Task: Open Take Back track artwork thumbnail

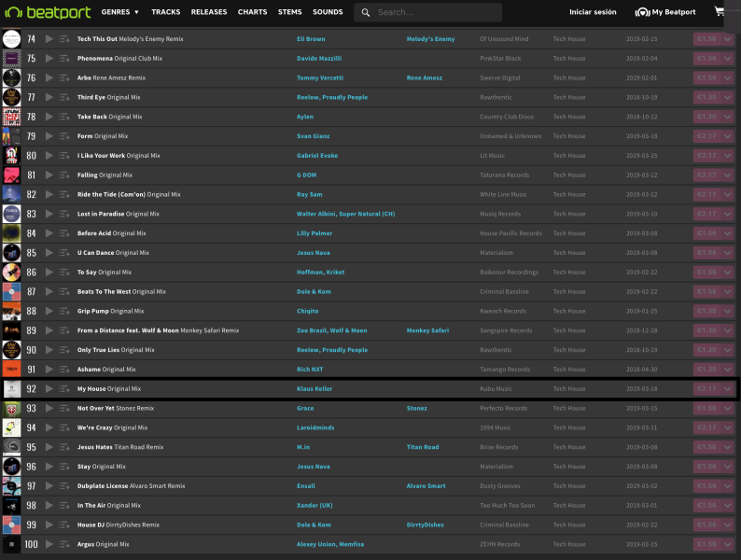Action: [11, 117]
